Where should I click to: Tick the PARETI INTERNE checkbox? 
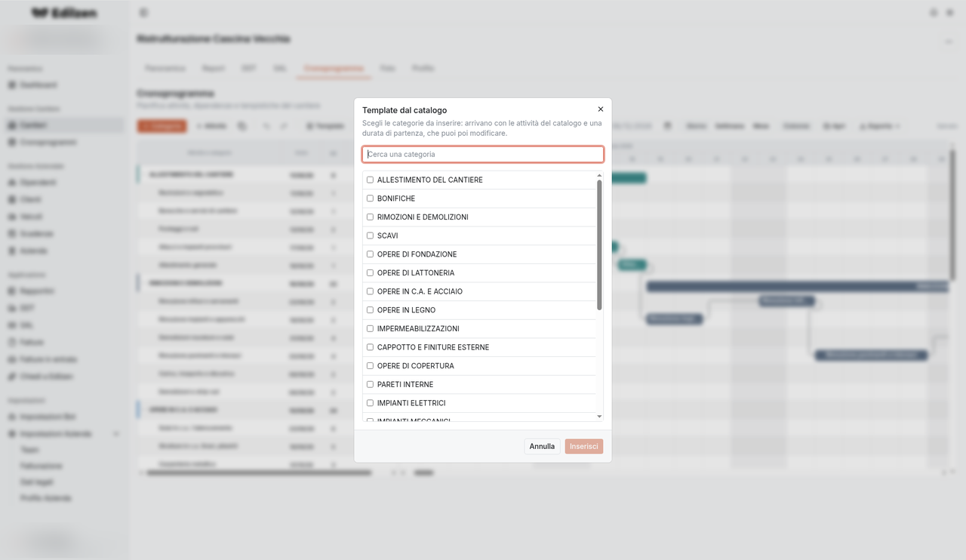tap(370, 384)
